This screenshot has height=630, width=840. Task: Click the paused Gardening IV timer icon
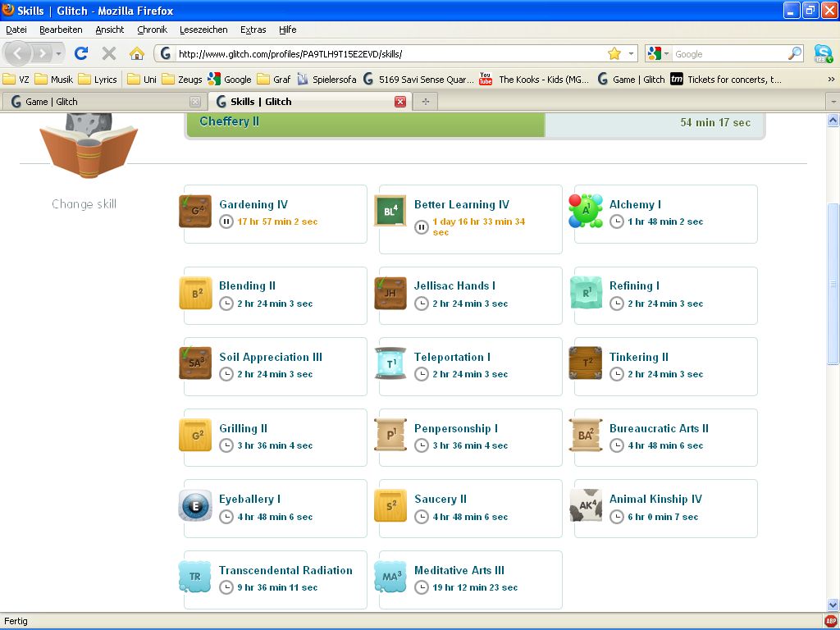[226, 221]
